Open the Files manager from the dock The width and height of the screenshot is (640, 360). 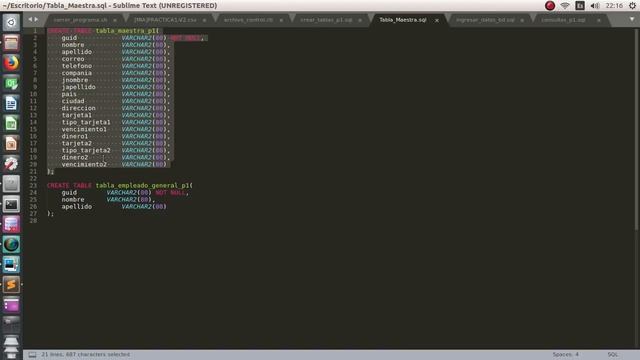[11, 42]
